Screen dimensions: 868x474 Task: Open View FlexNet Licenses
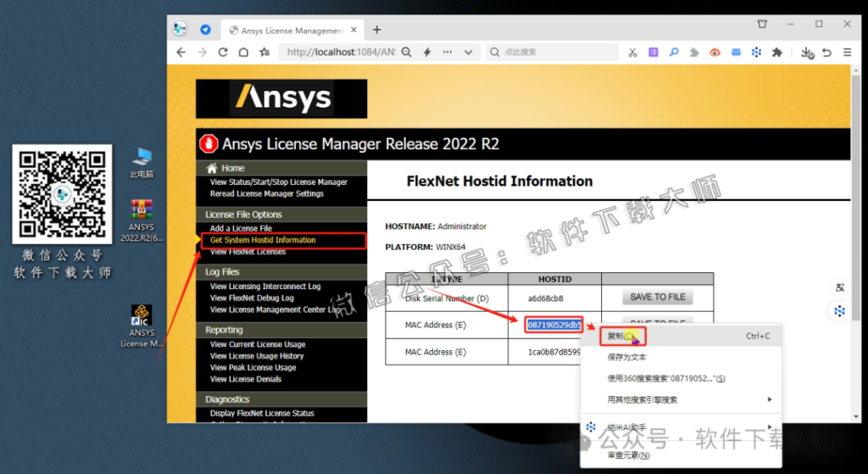point(248,252)
